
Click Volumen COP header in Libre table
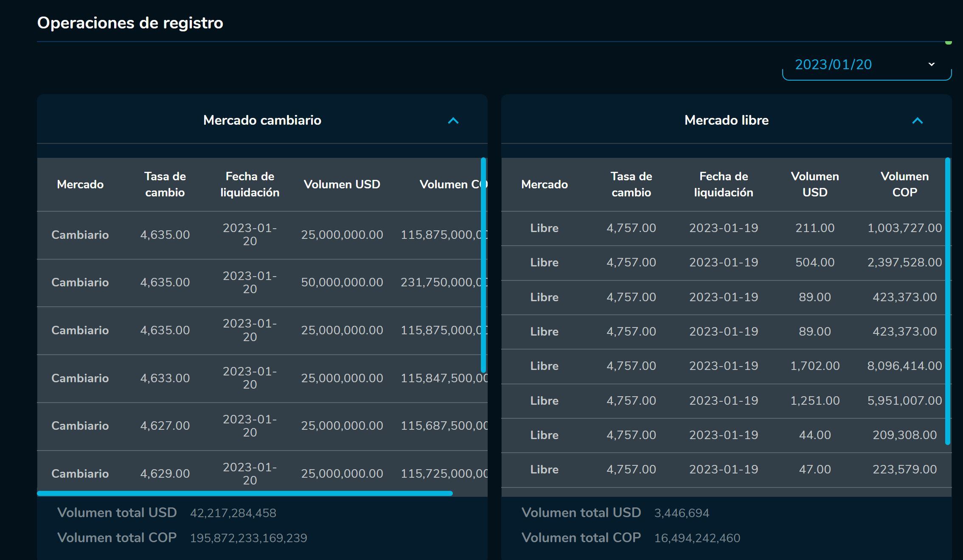pyautogui.click(x=904, y=185)
